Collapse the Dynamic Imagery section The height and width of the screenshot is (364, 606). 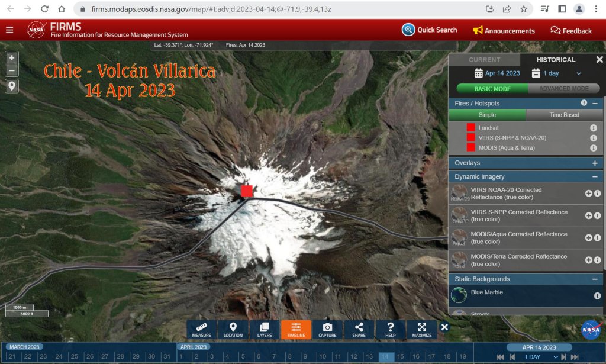pyautogui.click(x=595, y=176)
